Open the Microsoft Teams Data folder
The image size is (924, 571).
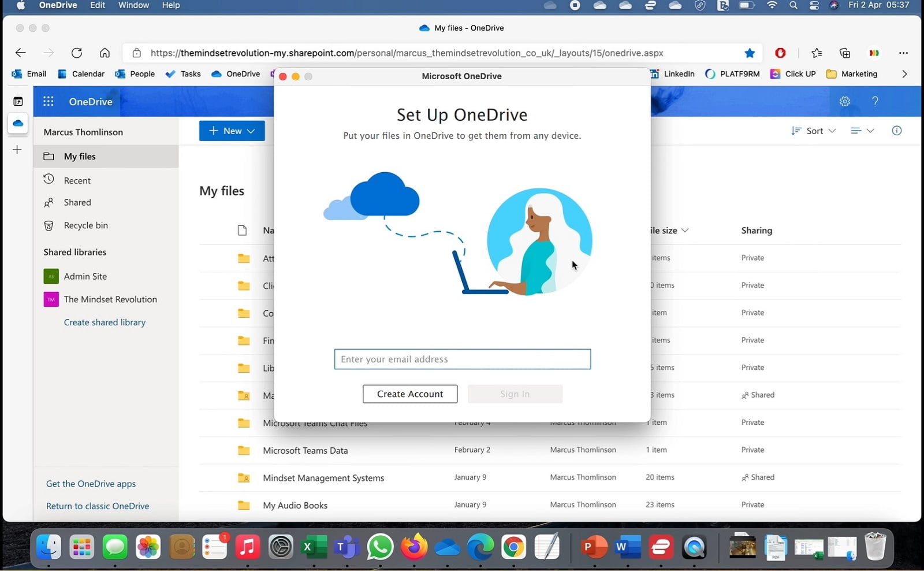(305, 450)
